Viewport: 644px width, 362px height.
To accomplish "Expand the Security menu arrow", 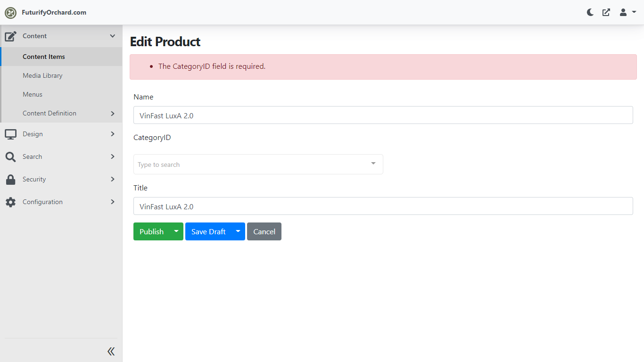I will click(113, 179).
